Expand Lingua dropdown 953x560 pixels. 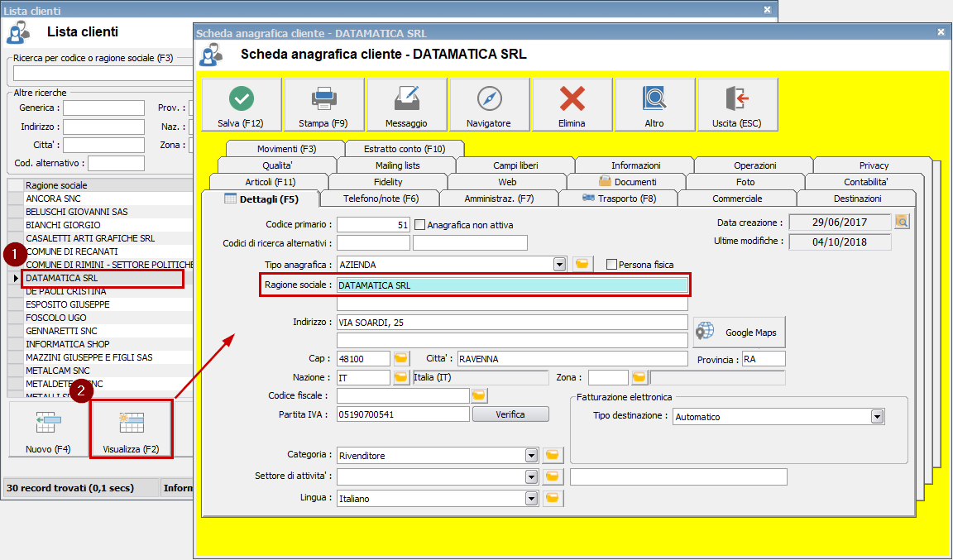tap(532, 499)
